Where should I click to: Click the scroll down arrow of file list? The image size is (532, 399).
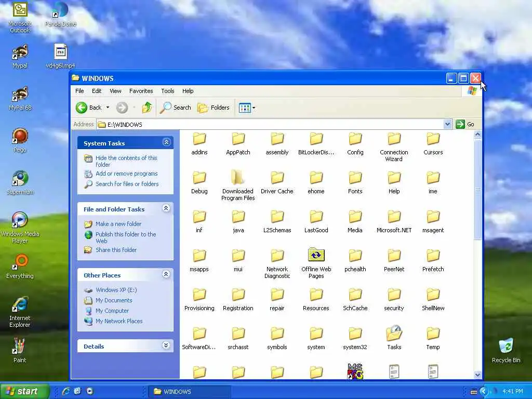click(x=478, y=375)
